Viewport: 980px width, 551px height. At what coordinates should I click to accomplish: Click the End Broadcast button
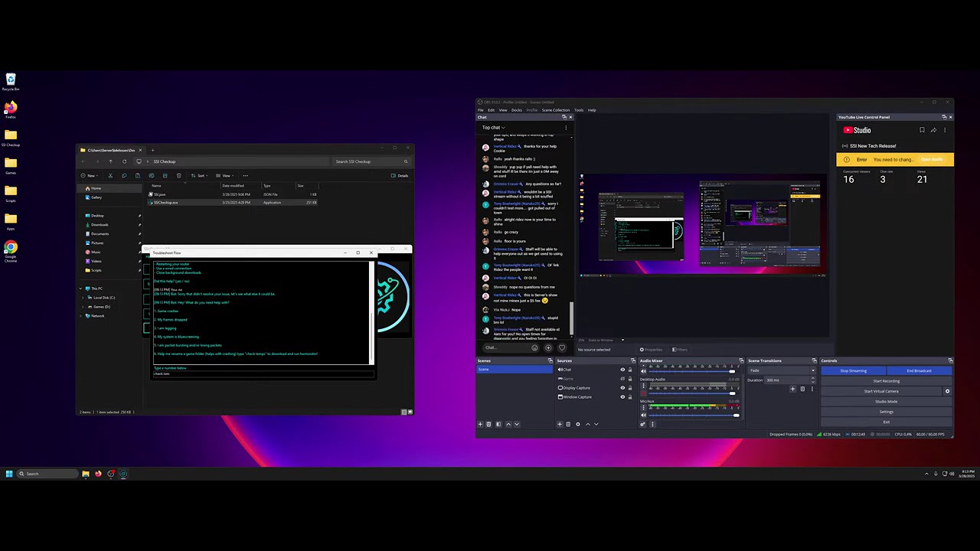click(x=920, y=370)
